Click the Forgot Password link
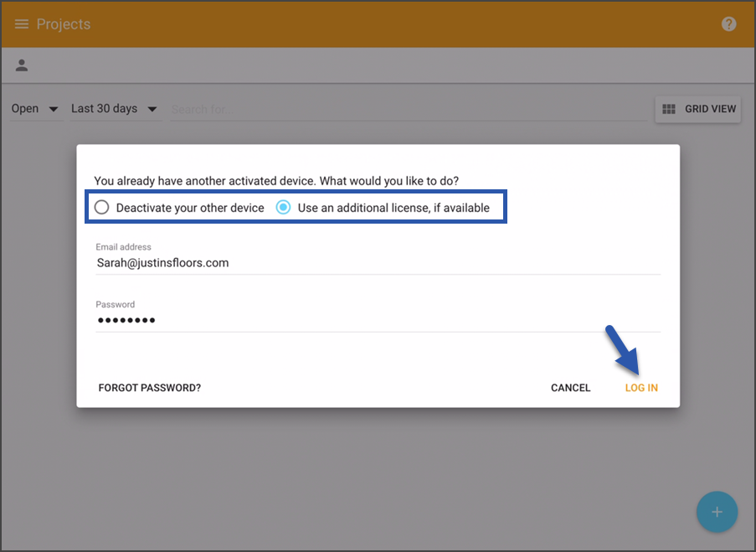 150,388
